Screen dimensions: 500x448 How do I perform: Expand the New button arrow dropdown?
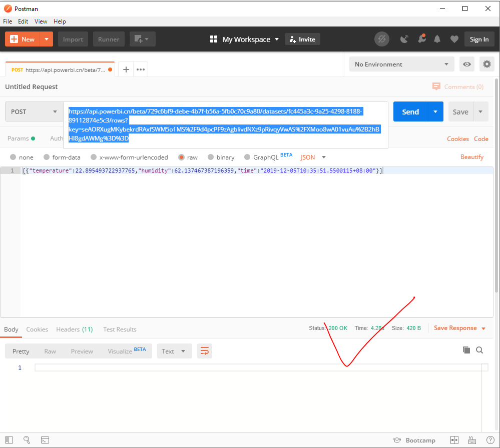click(47, 39)
